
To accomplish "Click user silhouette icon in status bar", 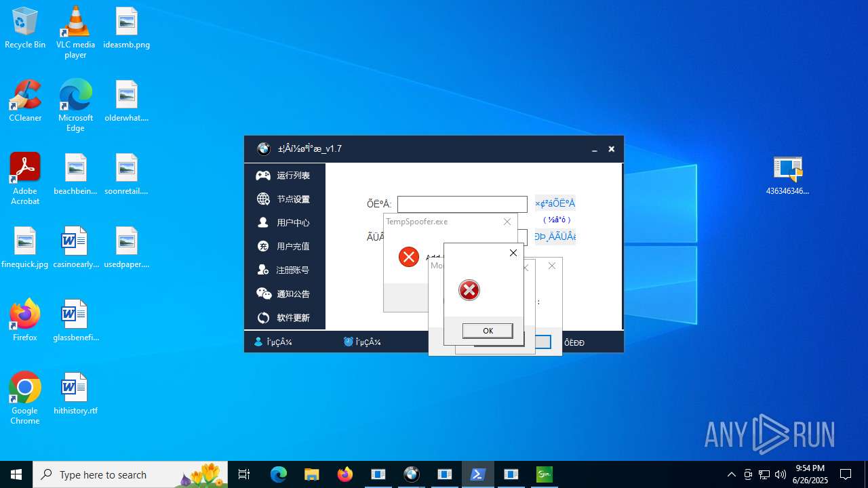I will [x=258, y=342].
